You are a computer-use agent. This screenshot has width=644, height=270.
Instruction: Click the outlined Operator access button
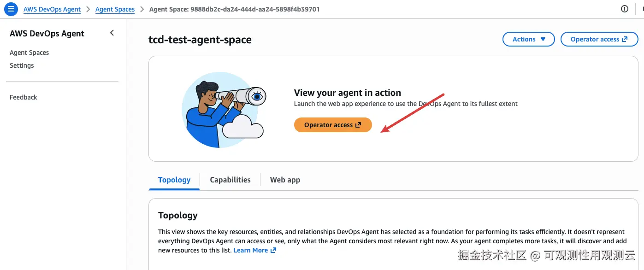[599, 39]
